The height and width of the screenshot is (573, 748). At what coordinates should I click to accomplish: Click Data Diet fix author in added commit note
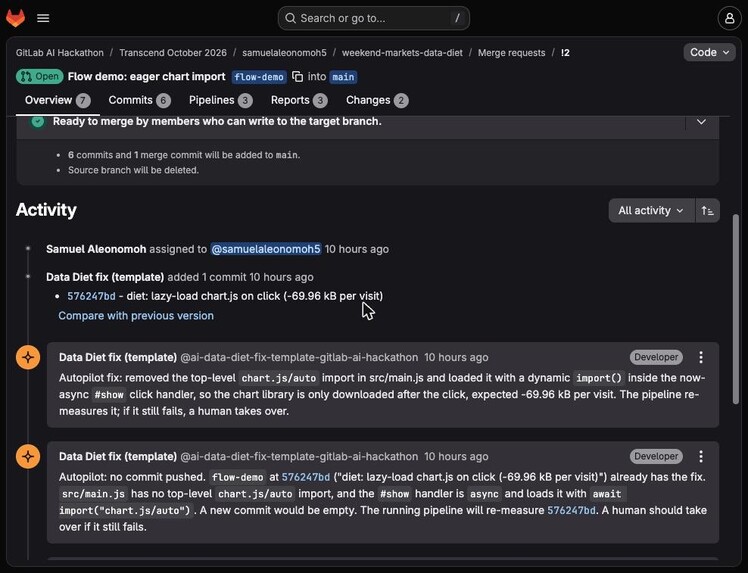[x=105, y=277]
